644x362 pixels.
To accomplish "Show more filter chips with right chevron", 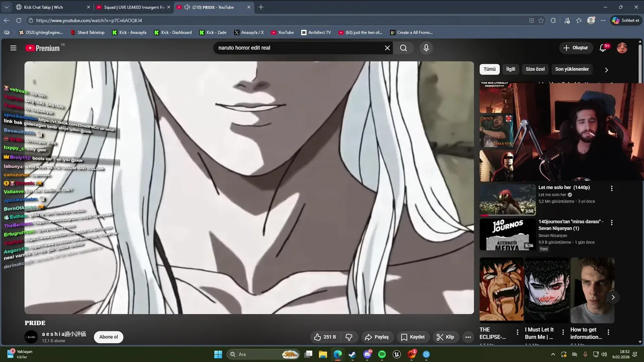I will click(606, 70).
